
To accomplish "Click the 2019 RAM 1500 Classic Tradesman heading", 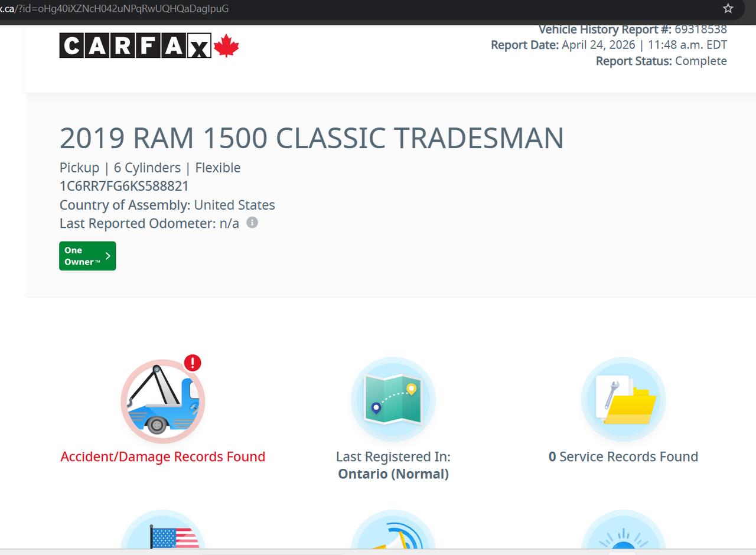I will [312, 138].
